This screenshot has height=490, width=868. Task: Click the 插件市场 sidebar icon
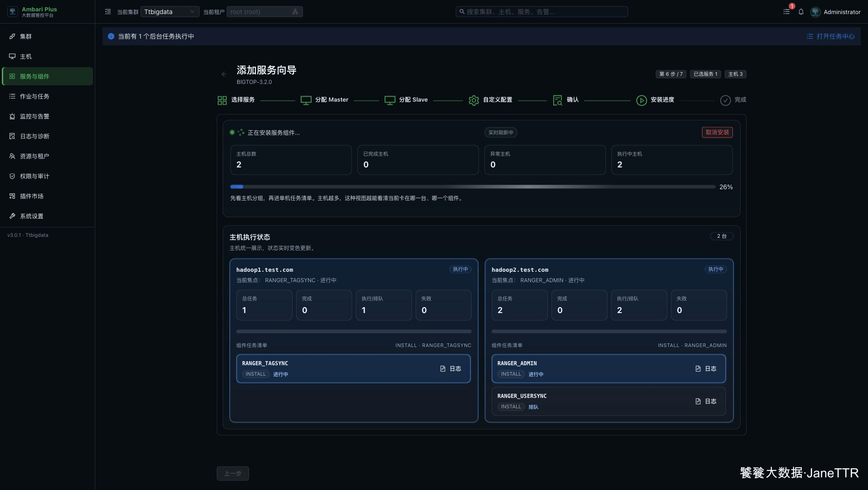(12, 196)
